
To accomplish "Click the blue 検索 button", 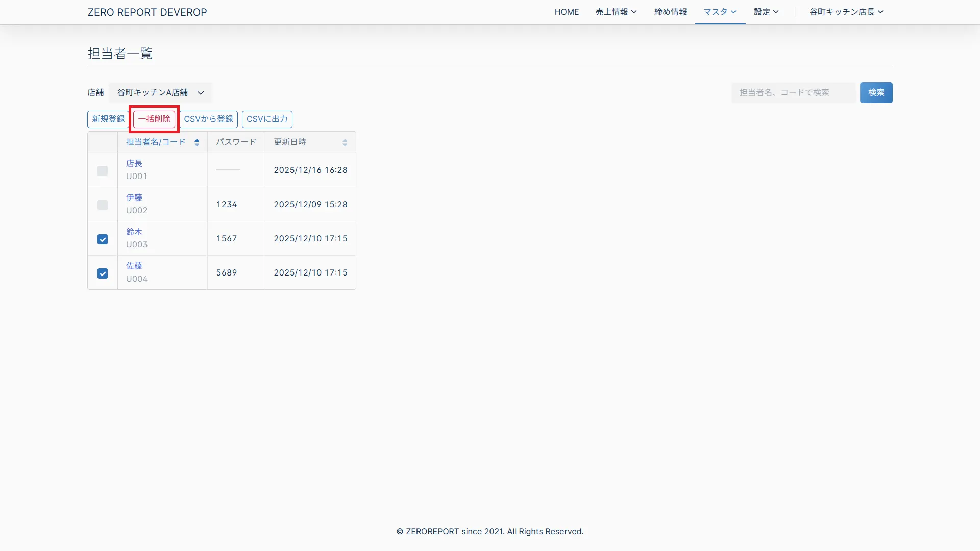I will (x=876, y=92).
